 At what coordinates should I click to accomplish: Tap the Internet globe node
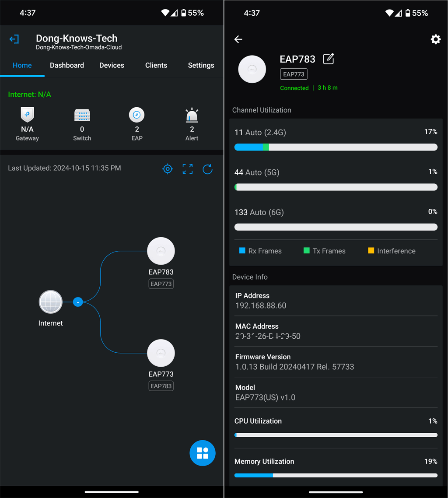(x=51, y=302)
